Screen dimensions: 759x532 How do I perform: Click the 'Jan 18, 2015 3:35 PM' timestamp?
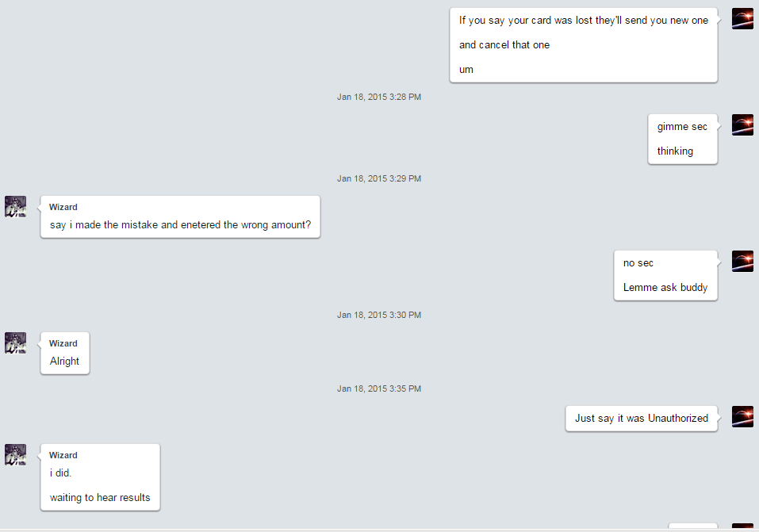pos(379,388)
